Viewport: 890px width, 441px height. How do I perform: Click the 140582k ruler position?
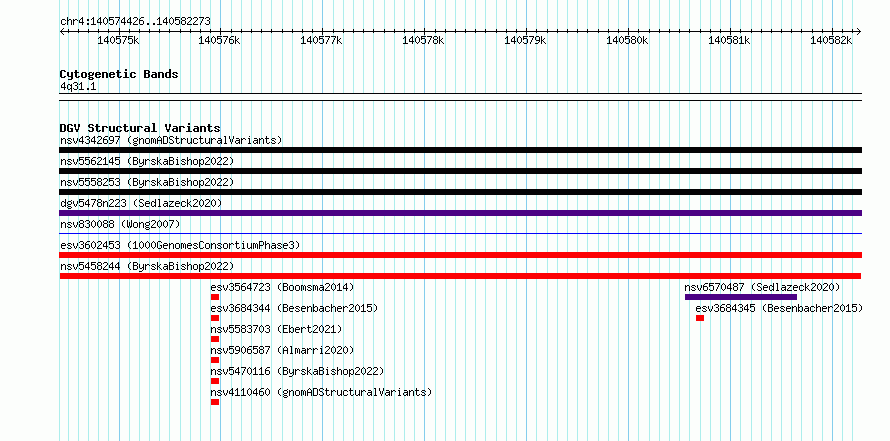click(831, 40)
